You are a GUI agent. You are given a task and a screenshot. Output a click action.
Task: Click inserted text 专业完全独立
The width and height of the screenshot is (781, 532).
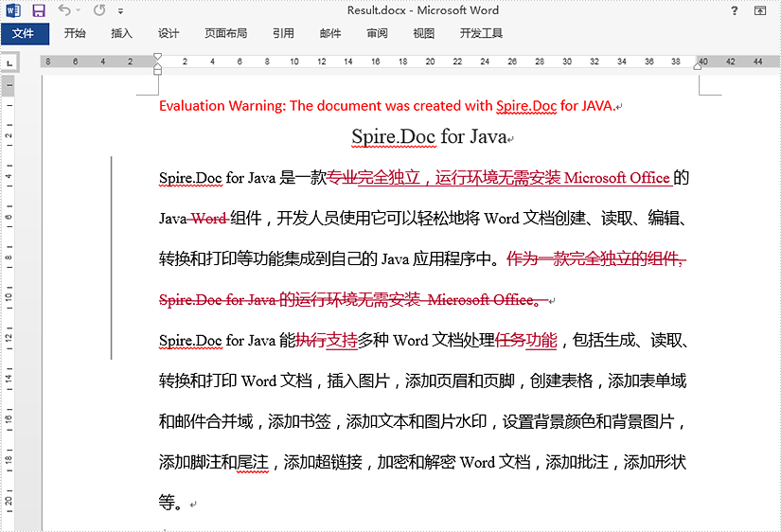(x=374, y=177)
